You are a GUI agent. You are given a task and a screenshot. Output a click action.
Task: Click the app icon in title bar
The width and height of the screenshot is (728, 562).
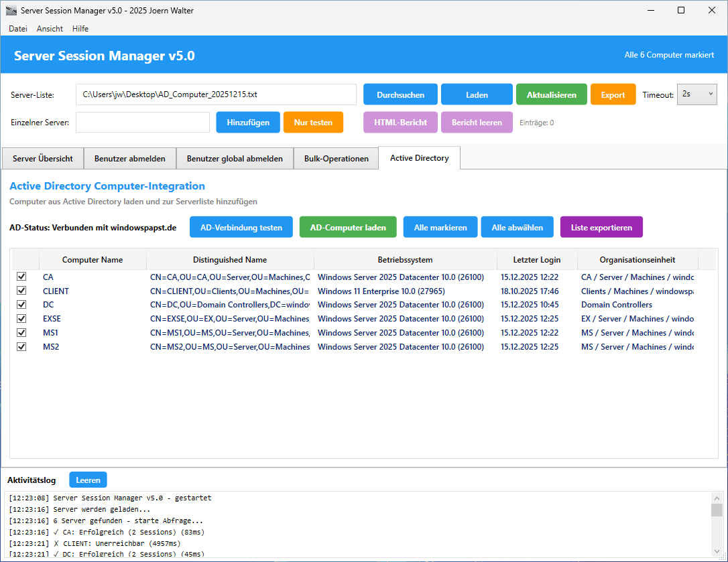pos(11,11)
